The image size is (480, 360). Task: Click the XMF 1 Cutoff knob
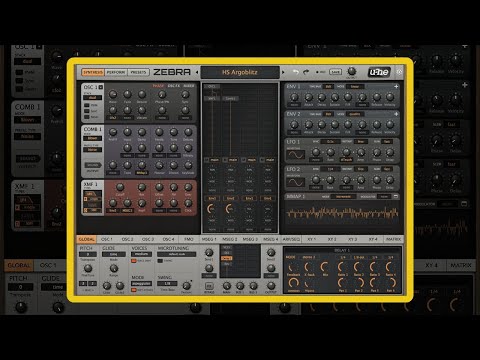[120, 187]
